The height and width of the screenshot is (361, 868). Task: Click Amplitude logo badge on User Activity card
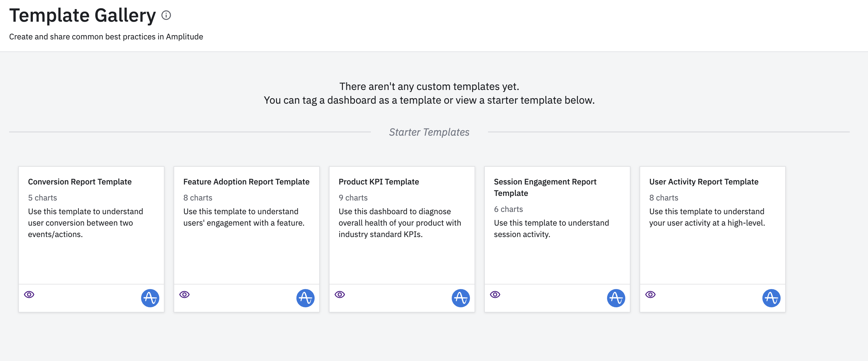coord(771,298)
